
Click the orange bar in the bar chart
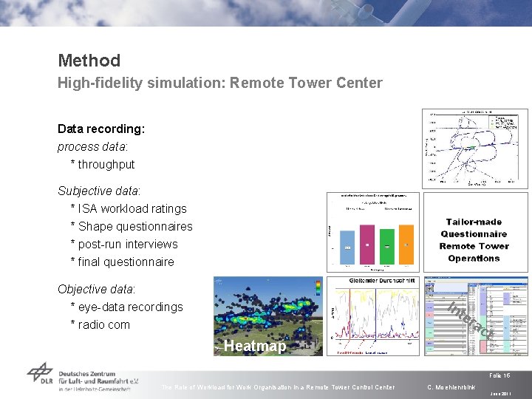tap(406, 245)
